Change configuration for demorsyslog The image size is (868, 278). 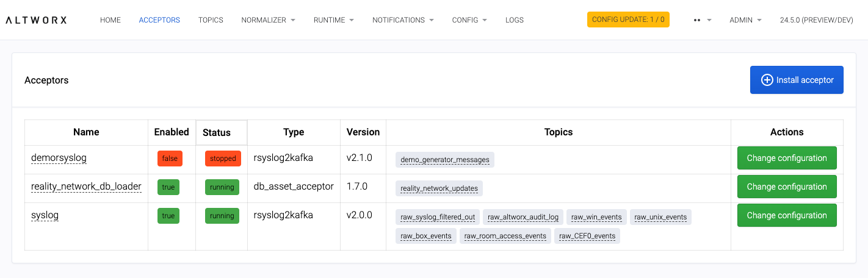click(x=786, y=158)
